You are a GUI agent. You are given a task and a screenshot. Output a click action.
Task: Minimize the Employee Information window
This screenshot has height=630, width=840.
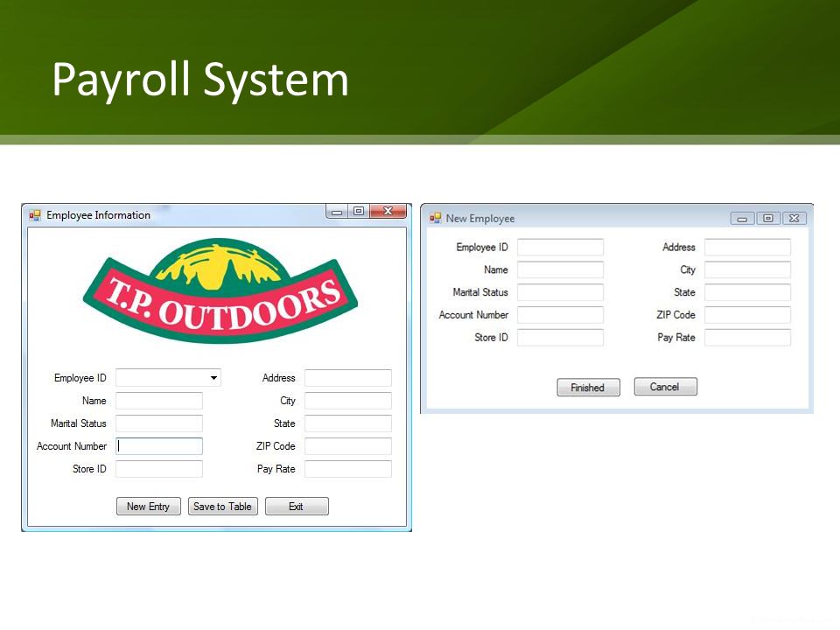pos(336,212)
